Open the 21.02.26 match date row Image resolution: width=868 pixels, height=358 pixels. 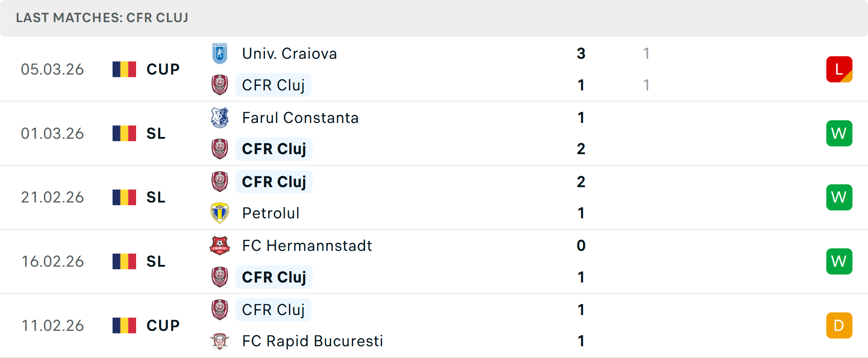point(434,198)
